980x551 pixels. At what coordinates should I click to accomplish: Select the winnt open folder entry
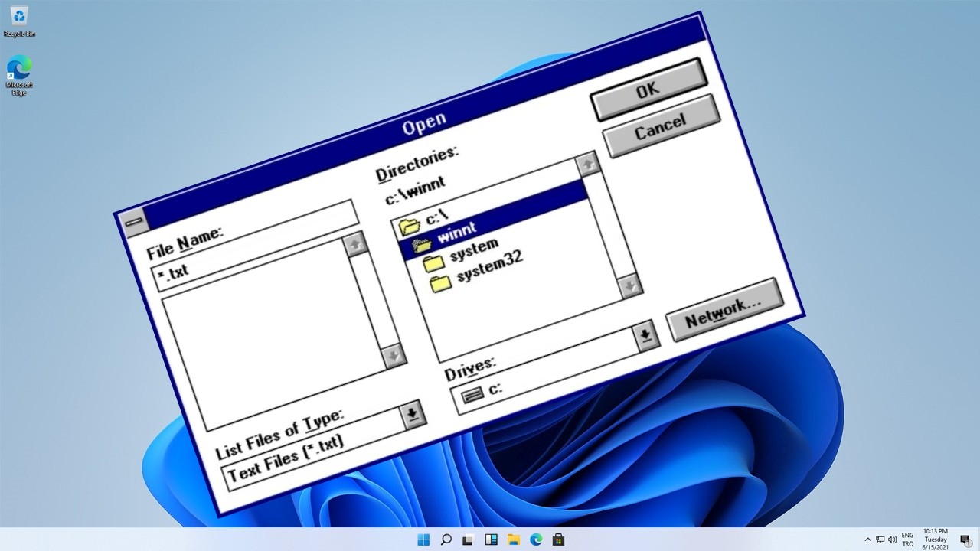coord(456,230)
